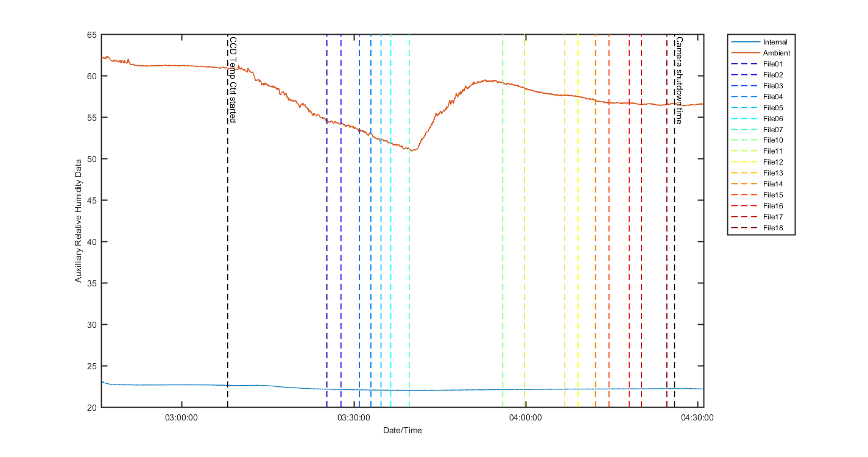Click the 04:00:00 x-axis tick label
The height and width of the screenshot is (457, 868).
[x=526, y=417]
